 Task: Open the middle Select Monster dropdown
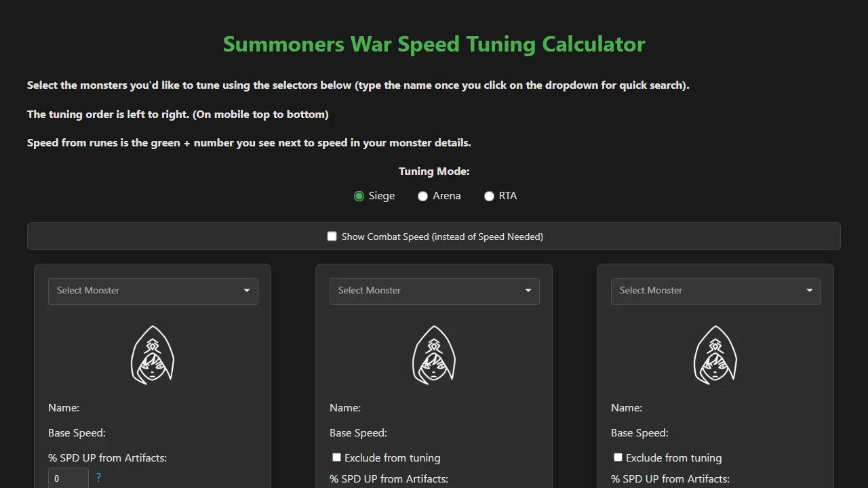click(424, 291)
